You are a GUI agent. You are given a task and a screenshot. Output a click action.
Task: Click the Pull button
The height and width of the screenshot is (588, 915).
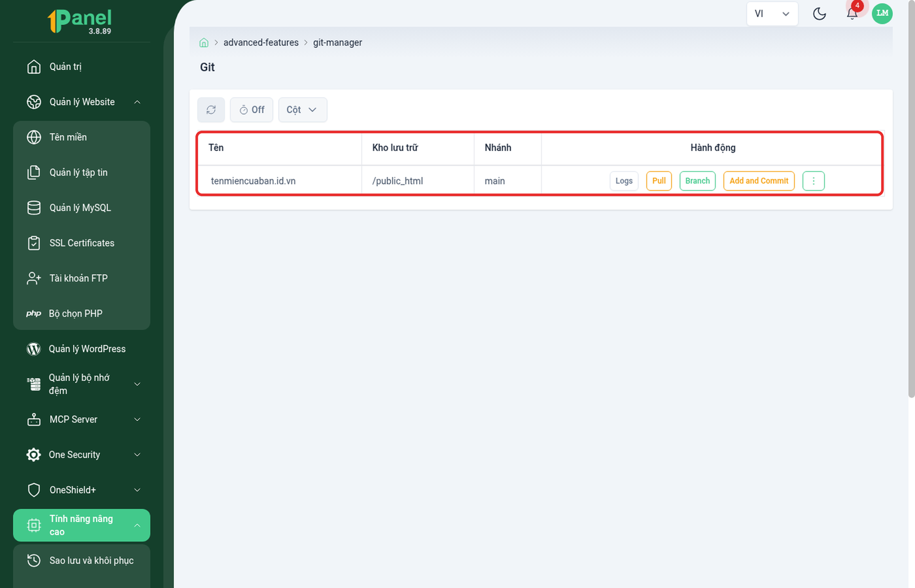pyautogui.click(x=659, y=181)
